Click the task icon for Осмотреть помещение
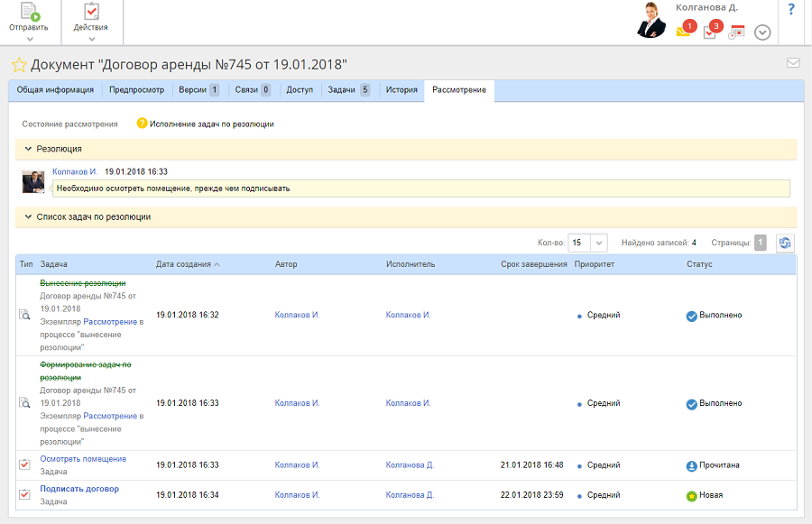The width and height of the screenshot is (812, 524). [25, 464]
